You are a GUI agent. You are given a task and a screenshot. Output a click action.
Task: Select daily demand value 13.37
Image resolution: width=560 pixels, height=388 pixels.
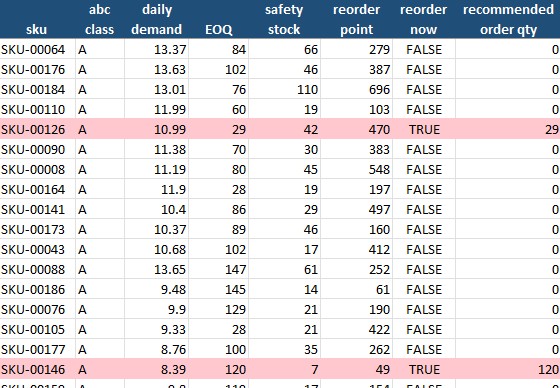156,49
